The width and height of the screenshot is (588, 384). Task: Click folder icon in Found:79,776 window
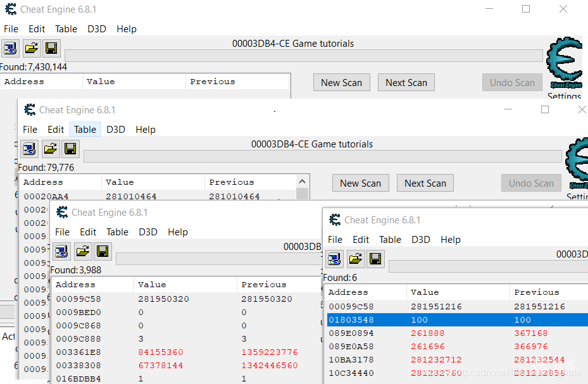[x=50, y=149]
